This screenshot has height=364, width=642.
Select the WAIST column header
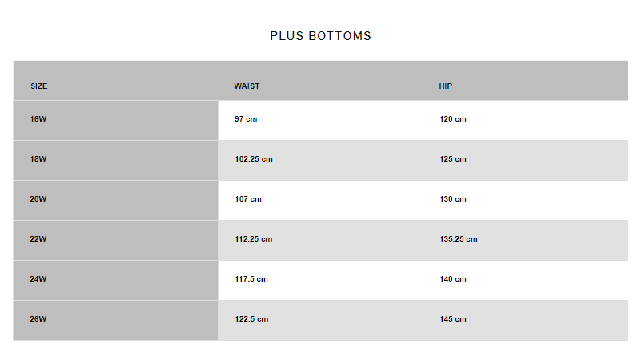coord(247,86)
